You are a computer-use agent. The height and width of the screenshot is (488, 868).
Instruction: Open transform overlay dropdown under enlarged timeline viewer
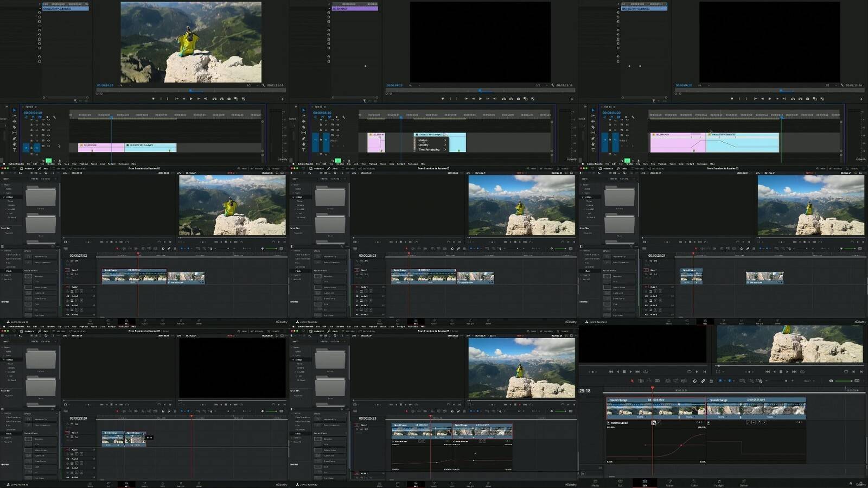[x=724, y=372]
